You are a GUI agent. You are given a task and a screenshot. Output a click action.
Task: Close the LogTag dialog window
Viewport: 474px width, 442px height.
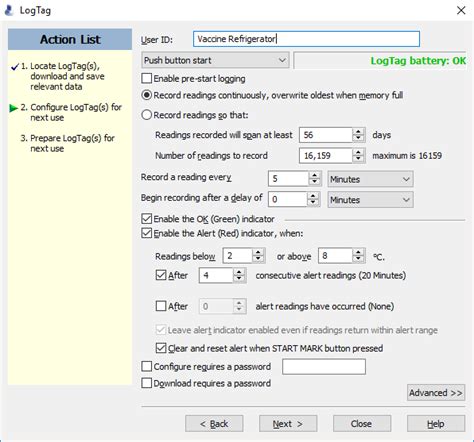pyautogui.click(x=461, y=10)
